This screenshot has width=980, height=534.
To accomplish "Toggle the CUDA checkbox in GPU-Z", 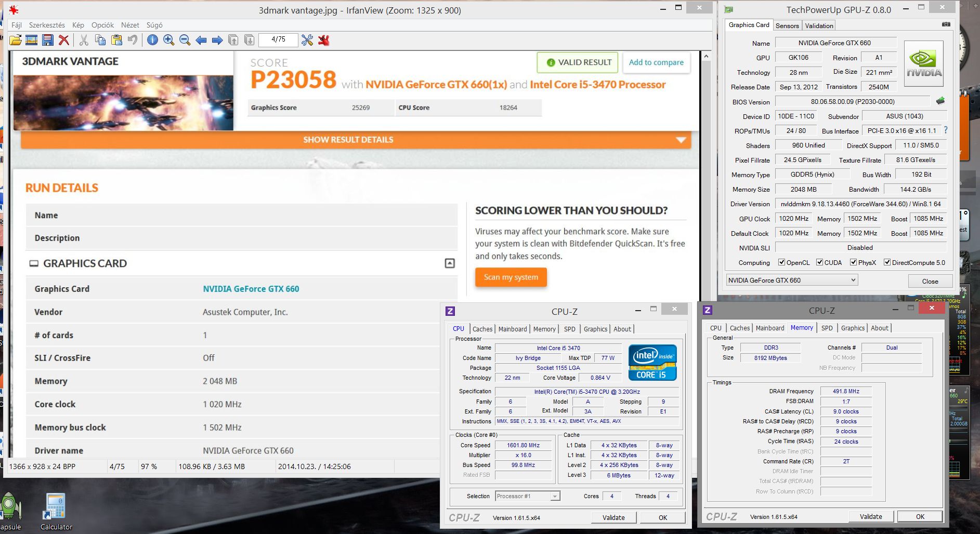I will click(819, 262).
